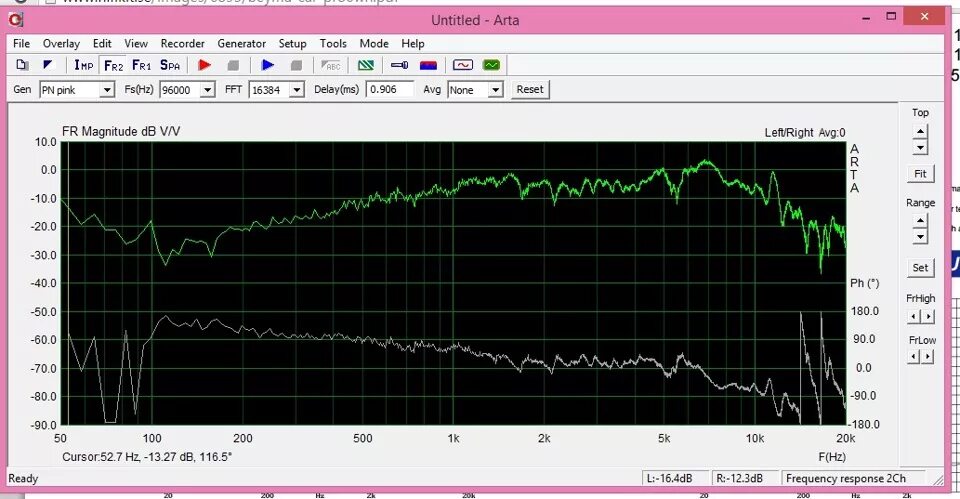The width and height of the screenshot is (960, 499).
Task: Click the 'Frequency response 2Ch' status text
Action: click(x=846, y=478)
